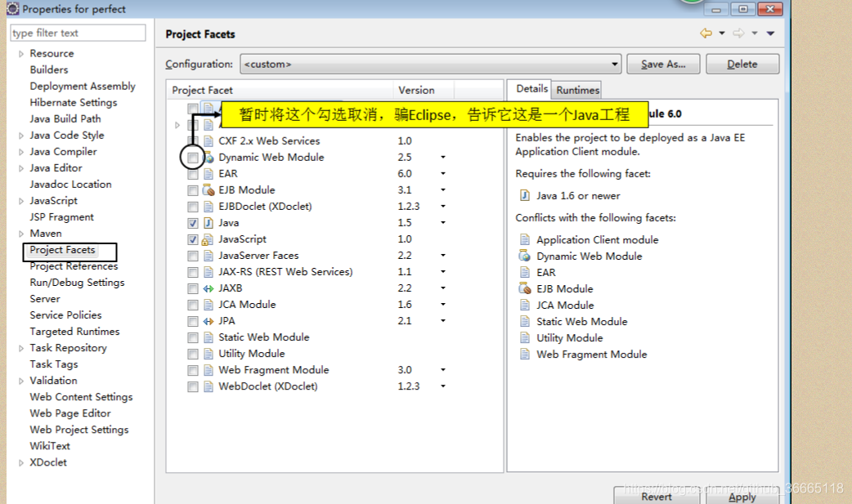Click Dynamic Web Module icon in conflicts list
This screenshot has width=852, height=504.
[x=524, y=256]
